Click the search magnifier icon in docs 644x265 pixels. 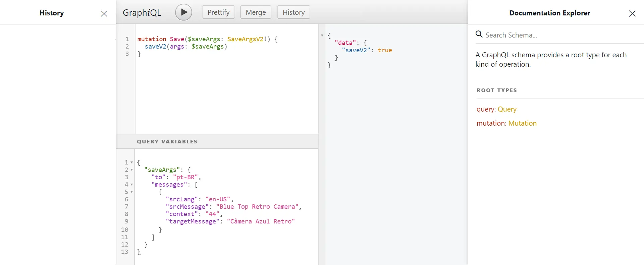[x=479, y=34]
